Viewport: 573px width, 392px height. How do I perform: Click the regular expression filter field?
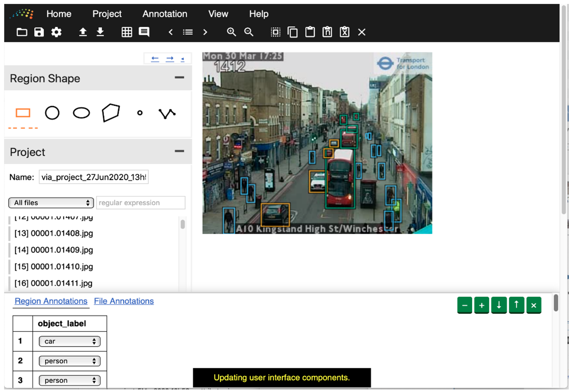coord(141,203)
